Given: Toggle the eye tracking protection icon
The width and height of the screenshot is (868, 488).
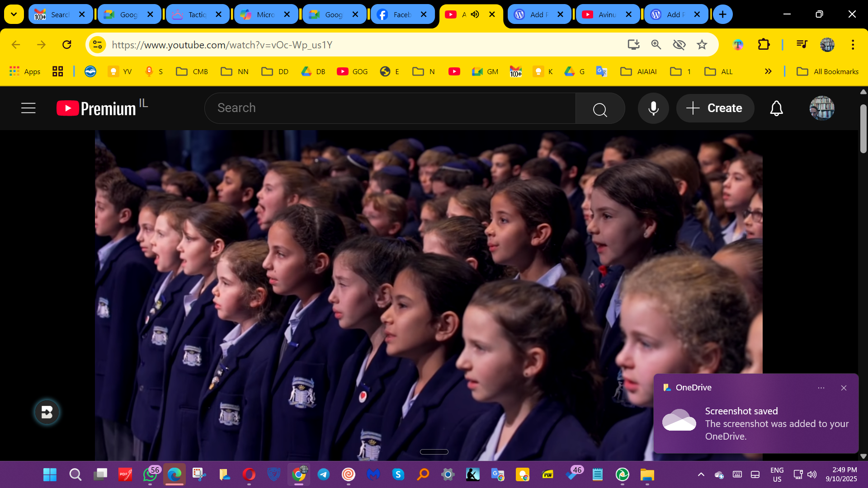Looking at the screenshot, I should click(679, 45).
